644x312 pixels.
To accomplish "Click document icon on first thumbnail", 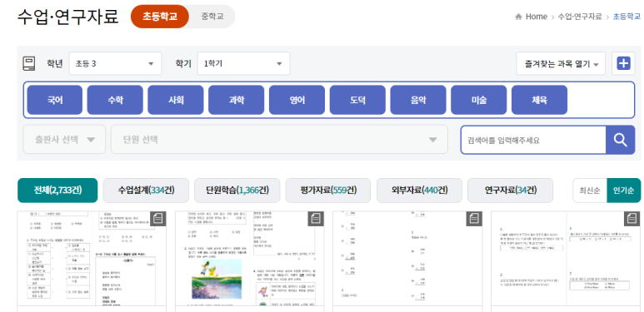I will (158, 219).
